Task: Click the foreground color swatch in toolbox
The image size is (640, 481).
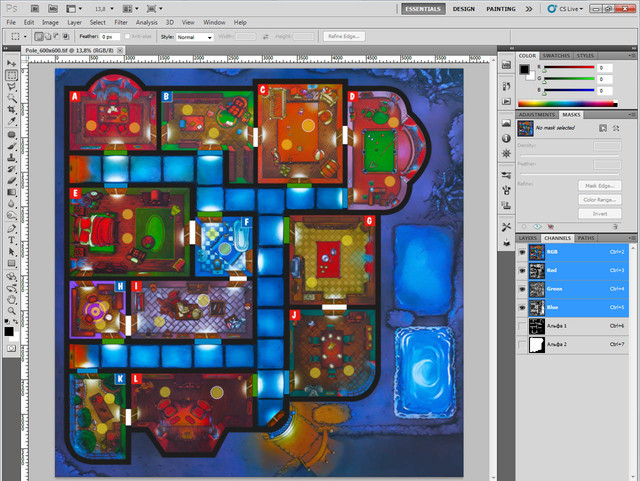Action: tap(9, 331)
